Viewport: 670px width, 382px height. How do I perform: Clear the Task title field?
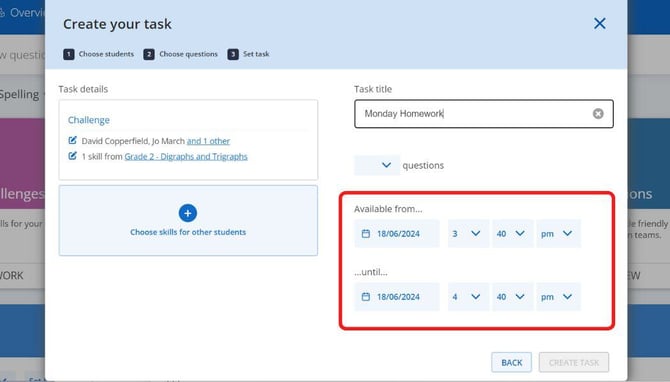[598, 114]
